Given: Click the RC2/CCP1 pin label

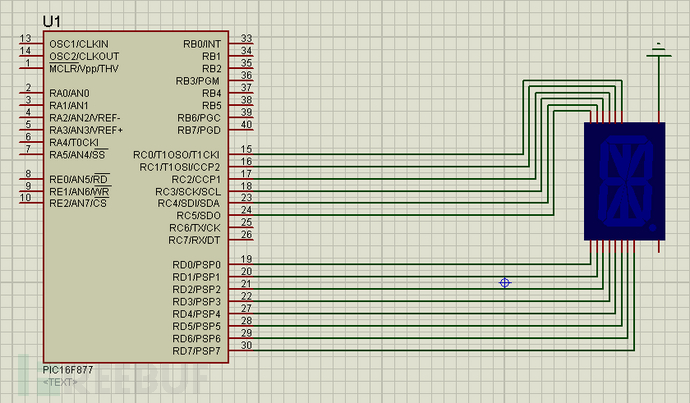Looking at the screenshot, I should tap(196, 180).
